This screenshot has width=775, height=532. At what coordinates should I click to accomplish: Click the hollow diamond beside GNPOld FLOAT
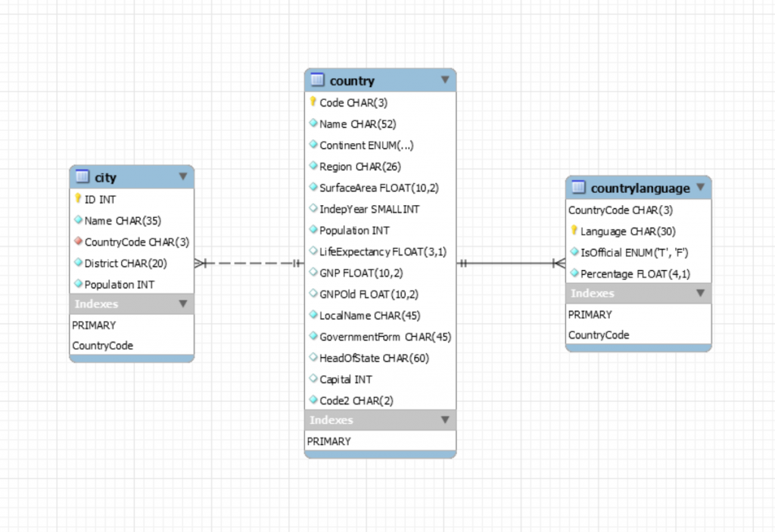(x=313, y=293)
